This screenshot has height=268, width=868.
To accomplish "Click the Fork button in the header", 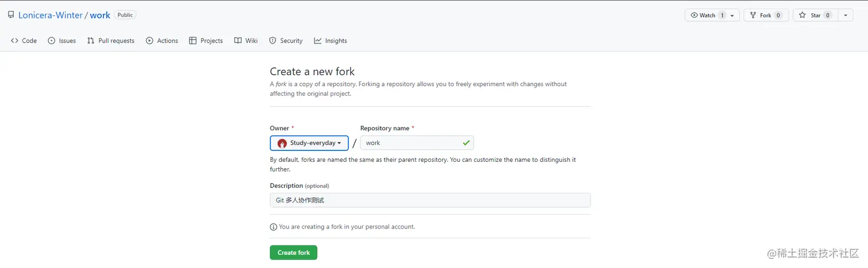I will 766,15.
